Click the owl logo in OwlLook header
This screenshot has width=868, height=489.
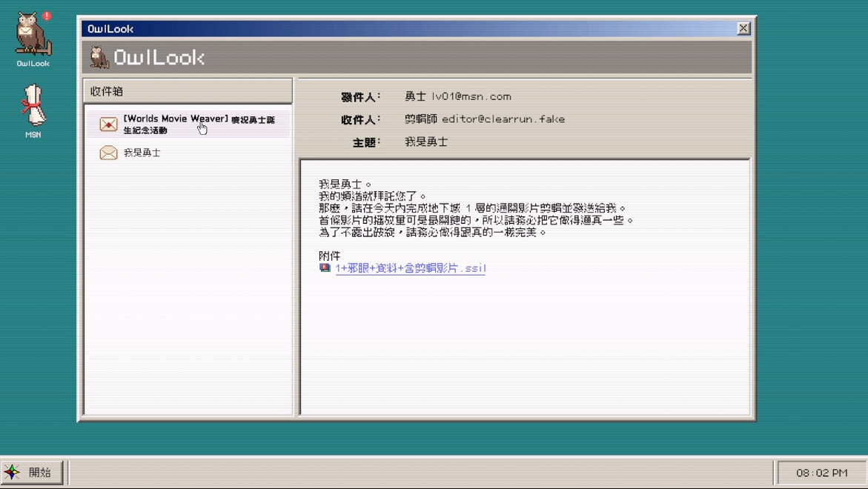click(x=99, y=58)
